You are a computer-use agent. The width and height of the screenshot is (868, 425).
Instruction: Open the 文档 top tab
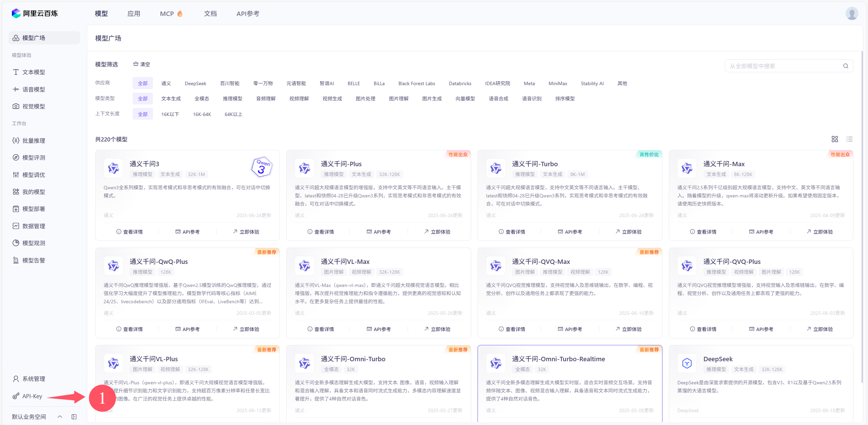click(x=210, y=14)
